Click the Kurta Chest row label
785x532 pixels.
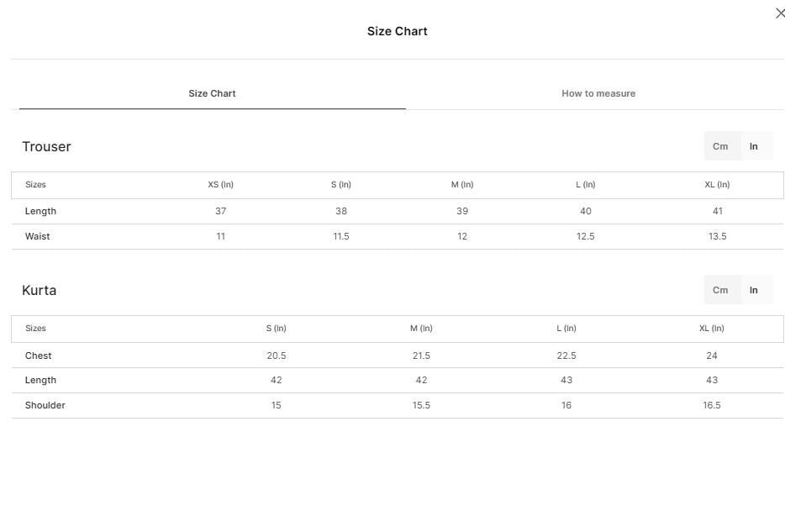(x=38, y=356)
